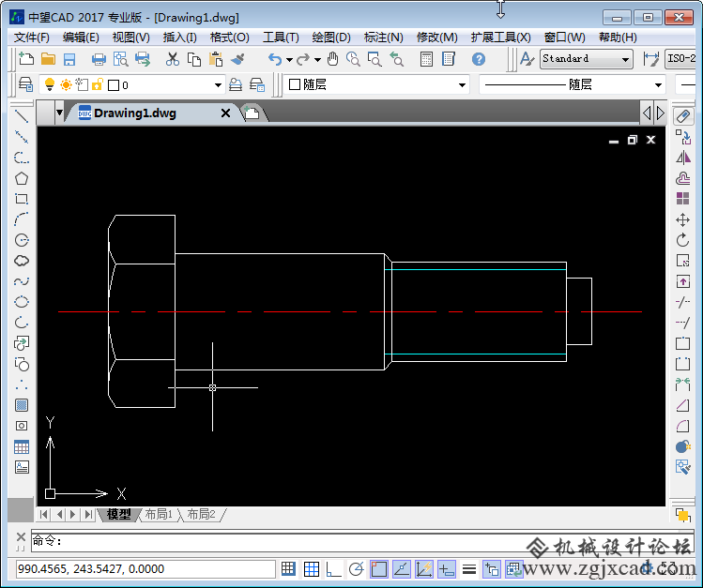
Task: Open the 文件(F) menu
Action: click(31, 38)
